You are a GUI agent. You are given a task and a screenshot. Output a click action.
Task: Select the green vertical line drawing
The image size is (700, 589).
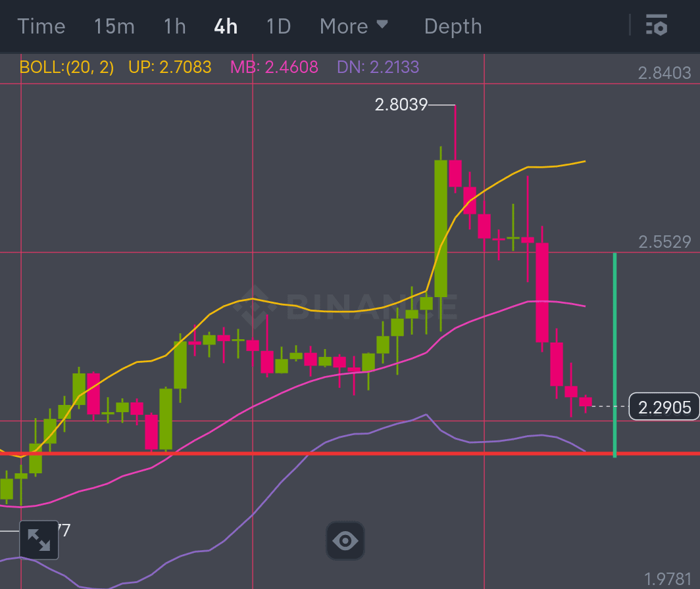(614, 355)
